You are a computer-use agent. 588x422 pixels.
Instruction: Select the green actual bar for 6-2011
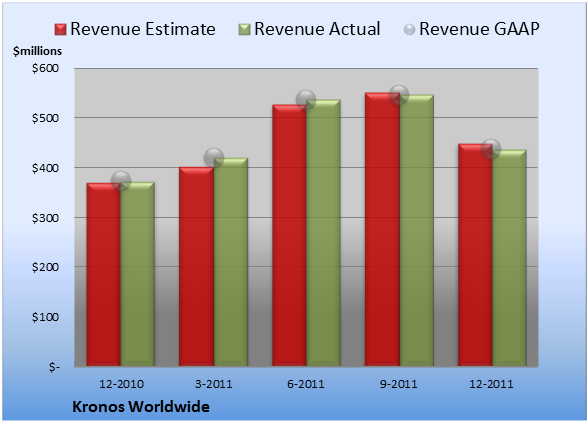click(x=323, y=233)
